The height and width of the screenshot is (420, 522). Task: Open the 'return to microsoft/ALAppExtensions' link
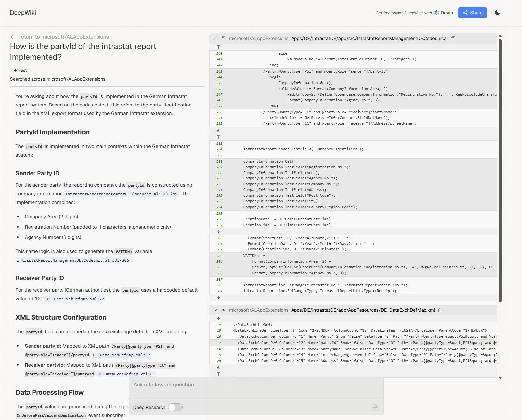tap(64, 37)
